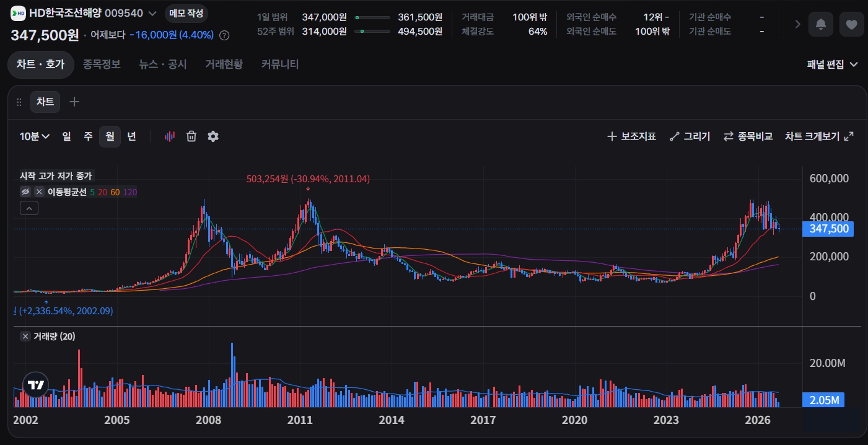Viewport: 868px width, 445px height.
Task: Click the 5 moving average period label
Action: (x=93, y=192)
